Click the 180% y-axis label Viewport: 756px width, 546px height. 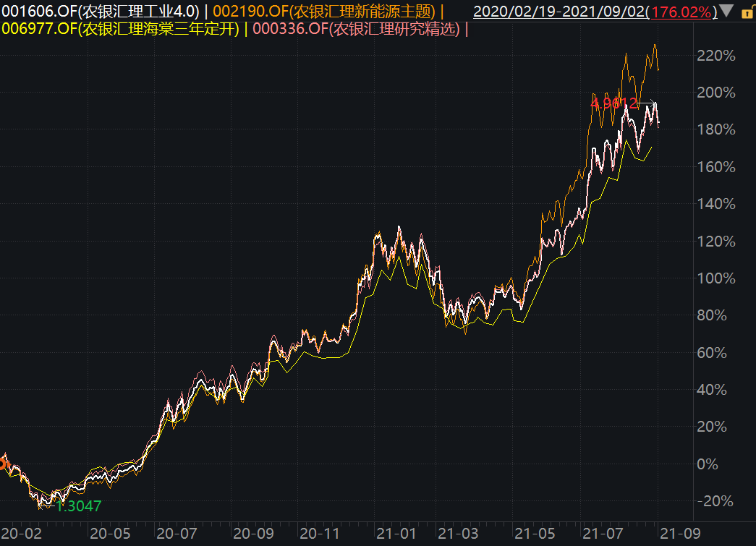716,129
